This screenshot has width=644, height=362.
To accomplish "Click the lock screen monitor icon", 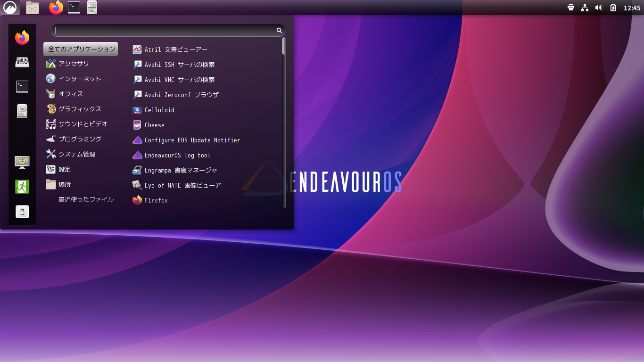I will pyautogui.click(x=22, y=163).
